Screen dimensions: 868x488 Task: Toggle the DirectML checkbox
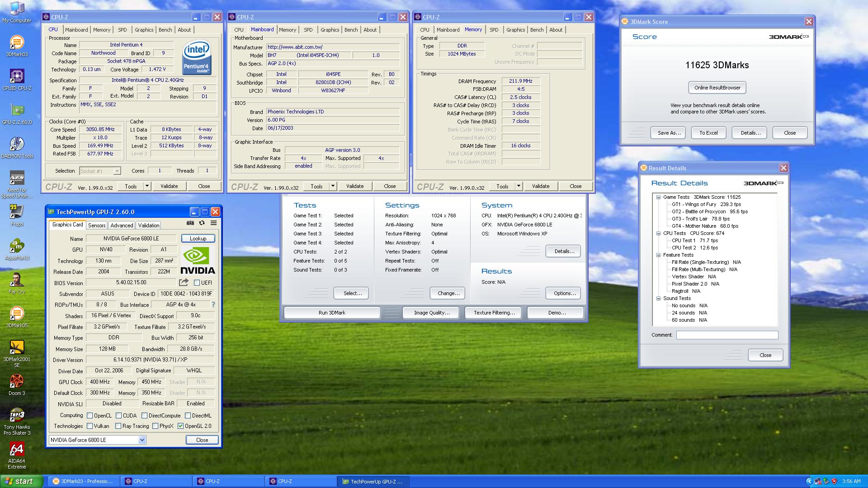click(x=188, y=416)
